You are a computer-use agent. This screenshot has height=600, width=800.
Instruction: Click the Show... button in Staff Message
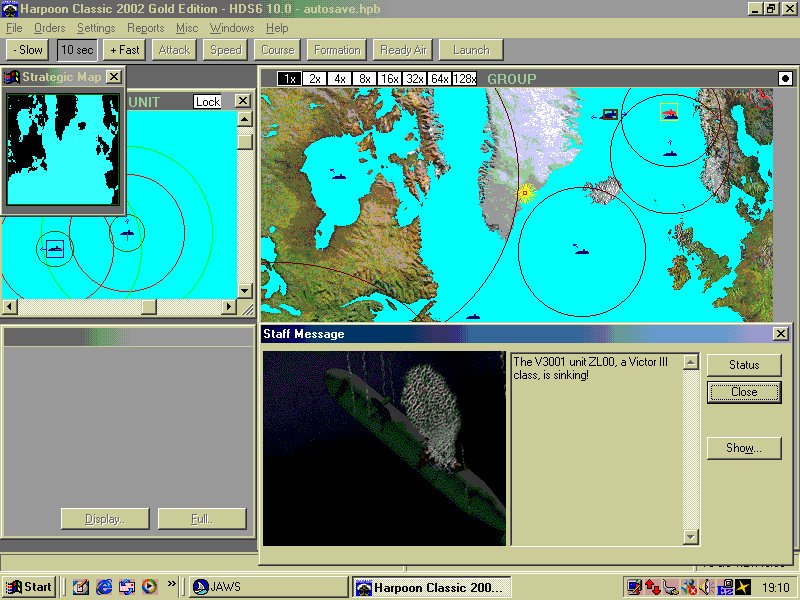click(744, 448)
